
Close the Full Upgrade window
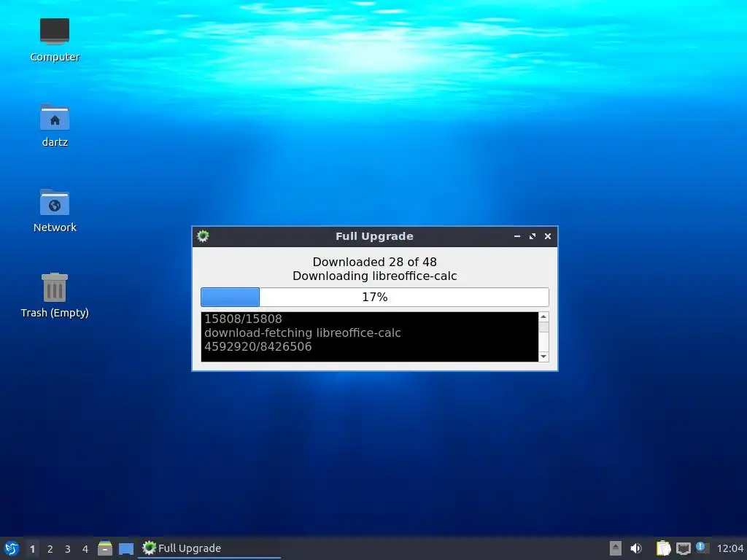[x=548, y=236]
